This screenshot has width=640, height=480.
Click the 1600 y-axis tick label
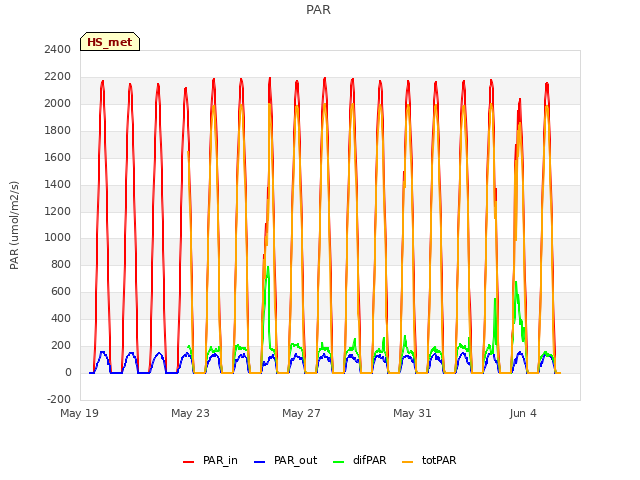(58, 157)
